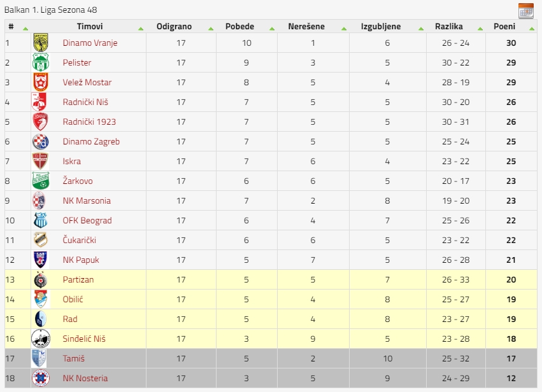Open the OFK Beograd team link
The width and height of the screenshot is (542, 392).
tap(87, 220)
